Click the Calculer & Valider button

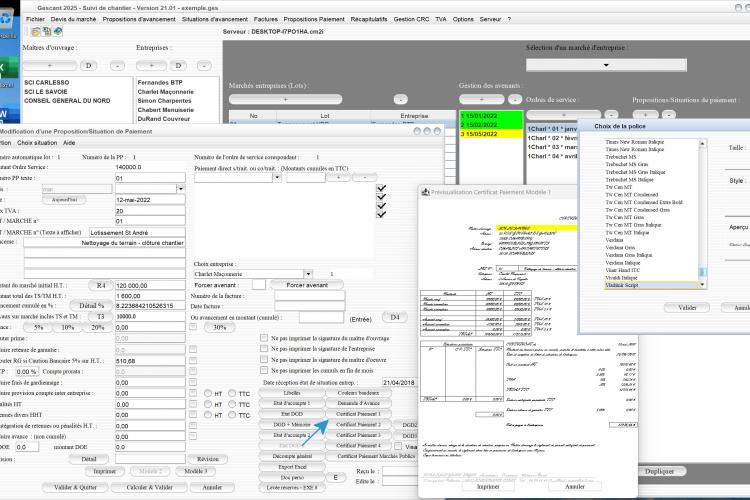click(x=149, y=487)
